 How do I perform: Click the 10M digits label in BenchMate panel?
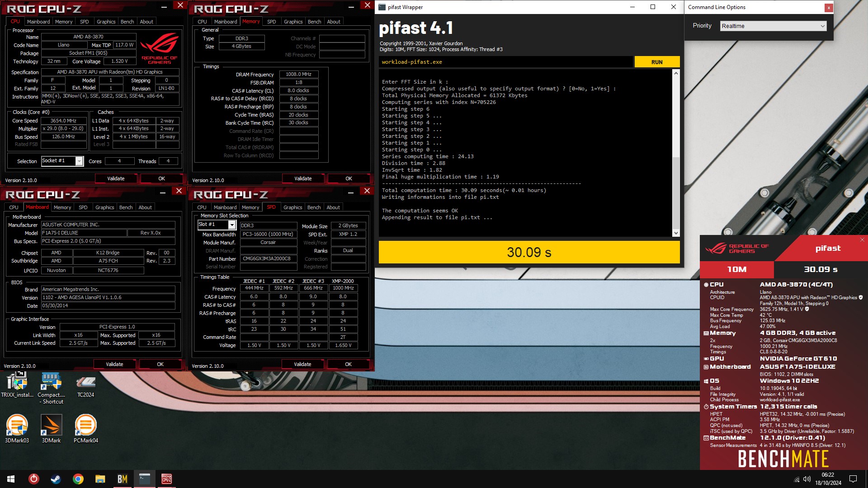point(736,269)
